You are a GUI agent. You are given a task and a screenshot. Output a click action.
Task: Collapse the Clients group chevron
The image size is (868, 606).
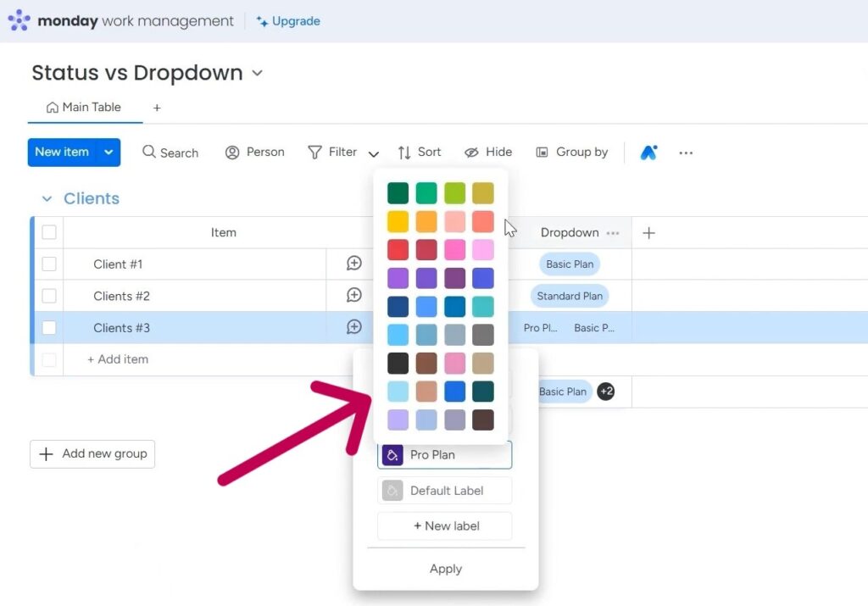47,198
